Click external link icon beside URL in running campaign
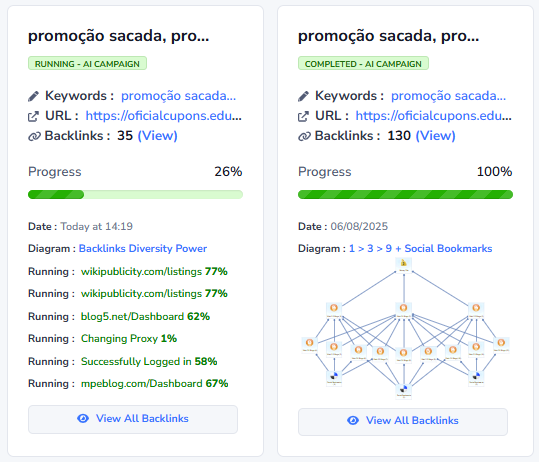 click(33, 117)
